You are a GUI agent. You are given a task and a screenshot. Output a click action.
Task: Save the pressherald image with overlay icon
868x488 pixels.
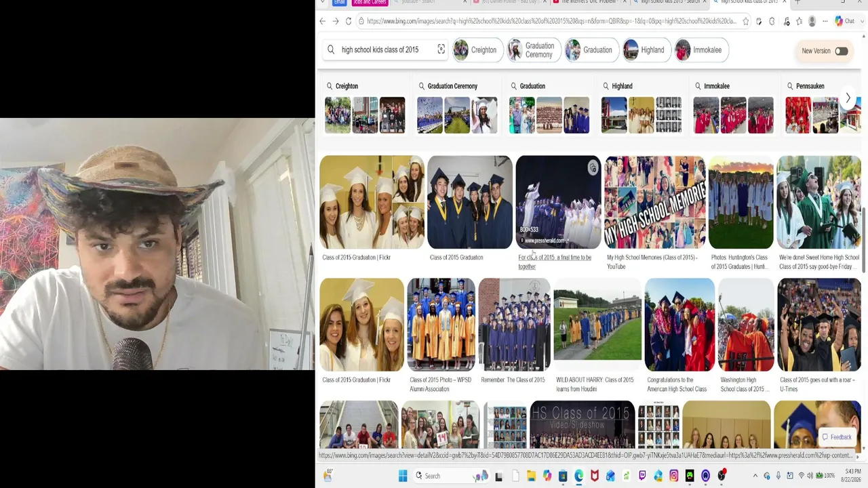pyautogui.click(x=593, y=167)
